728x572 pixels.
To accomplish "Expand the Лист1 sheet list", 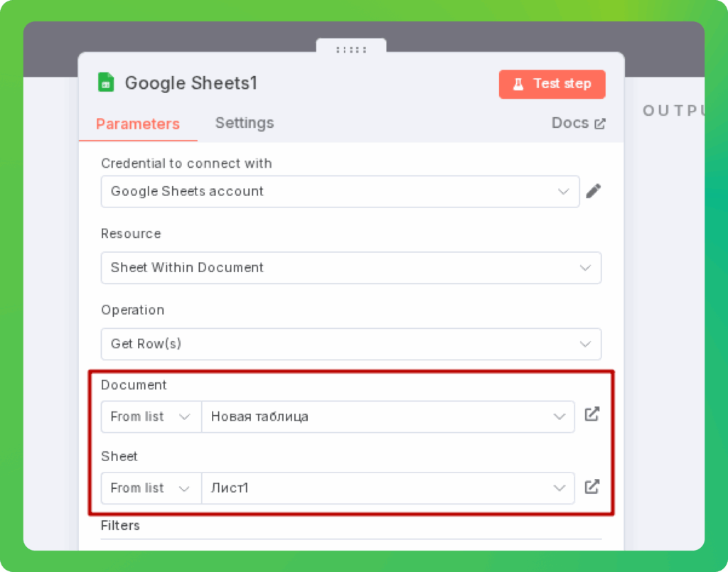I will click(388, 488).
